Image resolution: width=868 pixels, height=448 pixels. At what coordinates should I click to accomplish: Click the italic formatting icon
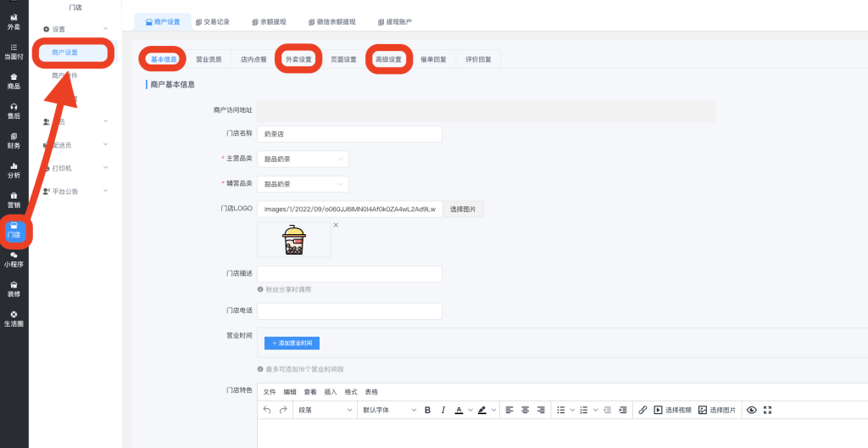442,410
